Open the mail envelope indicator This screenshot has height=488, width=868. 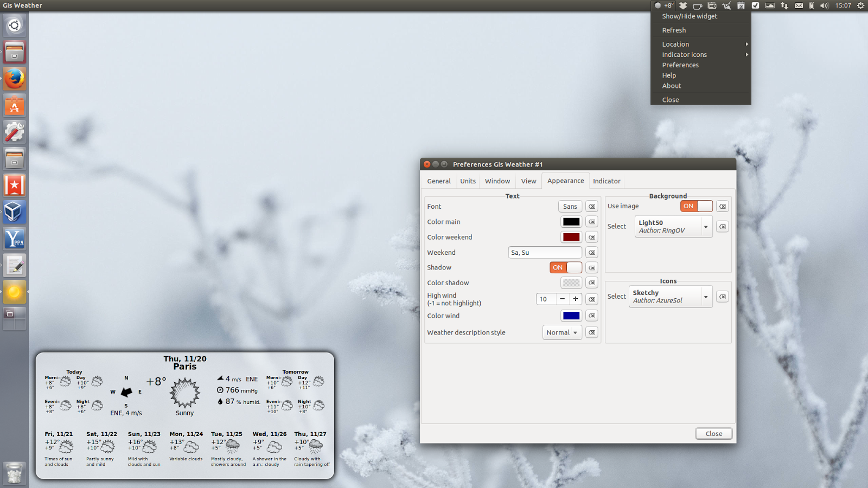798,5
